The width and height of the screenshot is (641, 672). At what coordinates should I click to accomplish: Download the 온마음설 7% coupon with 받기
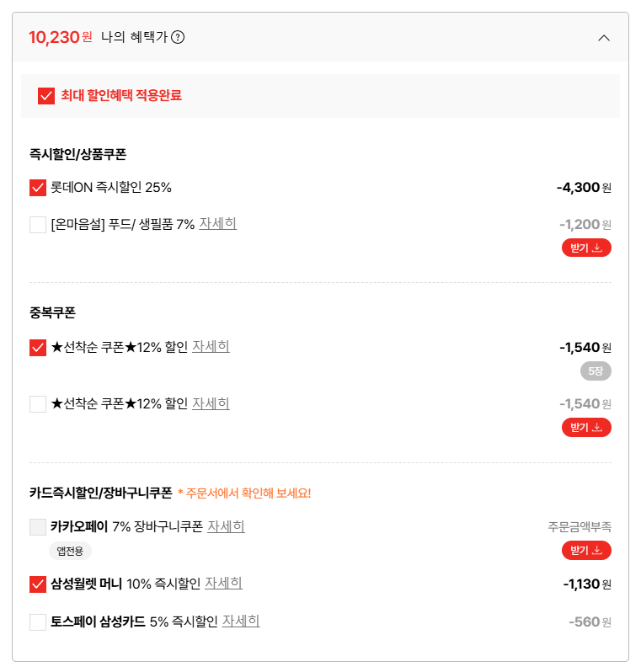point(586,248)
